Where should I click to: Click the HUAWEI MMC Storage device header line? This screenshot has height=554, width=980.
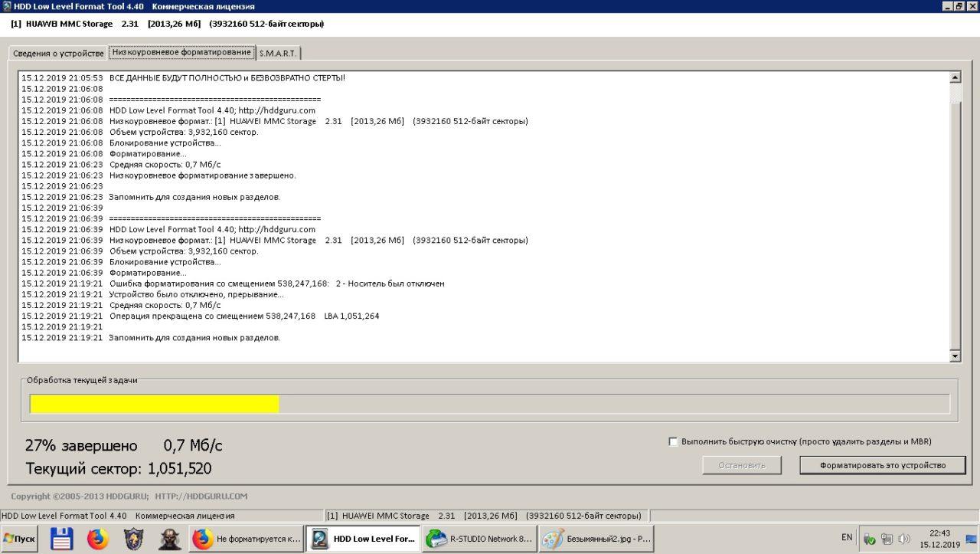[167, 24]
